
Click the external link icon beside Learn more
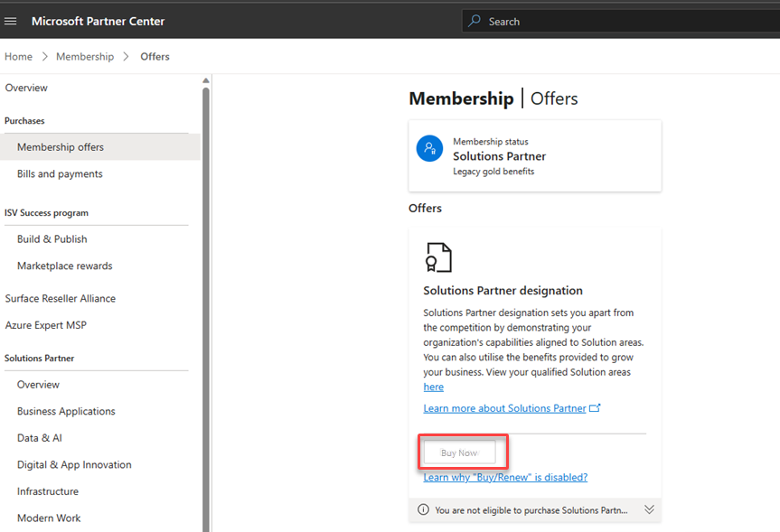[x=595, y=407]
